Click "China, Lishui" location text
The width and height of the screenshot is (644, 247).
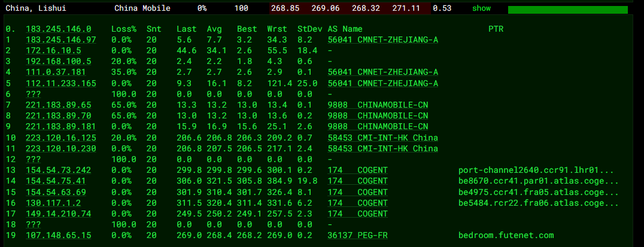tap(36, 8)
